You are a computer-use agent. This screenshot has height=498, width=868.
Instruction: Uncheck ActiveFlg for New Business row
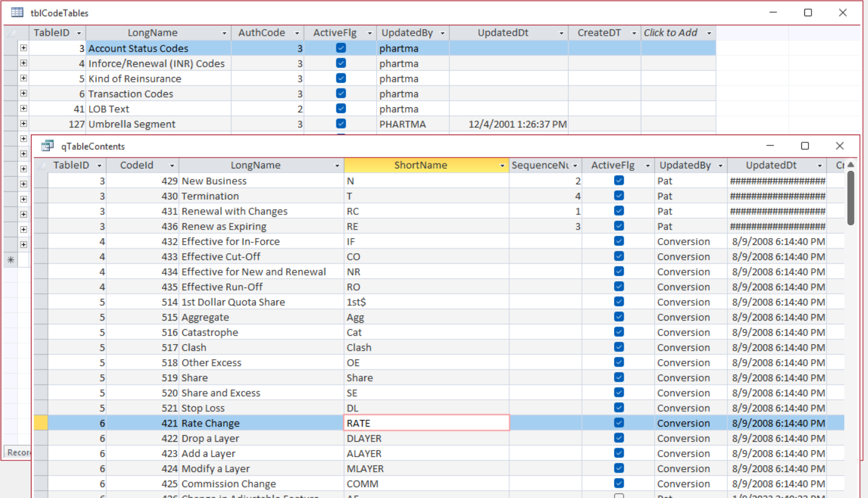tap(619, 181)
